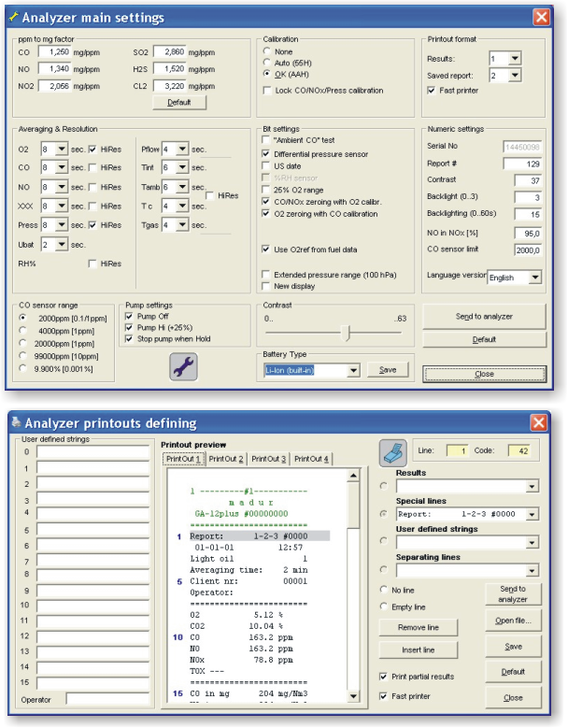Toggle Press HiRes checkbox
The image size is (568, 728).
point(92,224)
